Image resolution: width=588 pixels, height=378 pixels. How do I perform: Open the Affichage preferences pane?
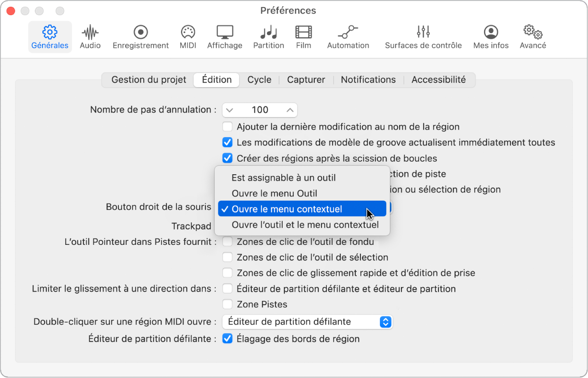(x=225, y=36)
